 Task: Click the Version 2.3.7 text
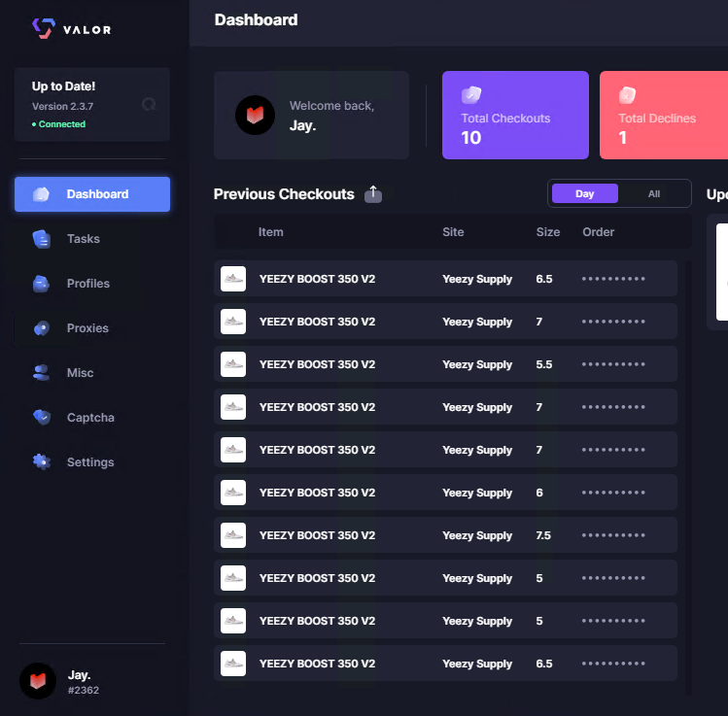point(62,106)
